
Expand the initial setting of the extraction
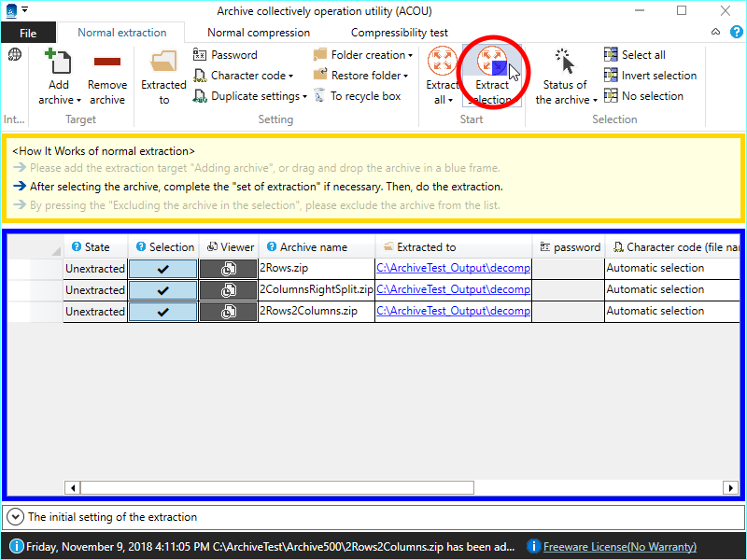(16, 516)
